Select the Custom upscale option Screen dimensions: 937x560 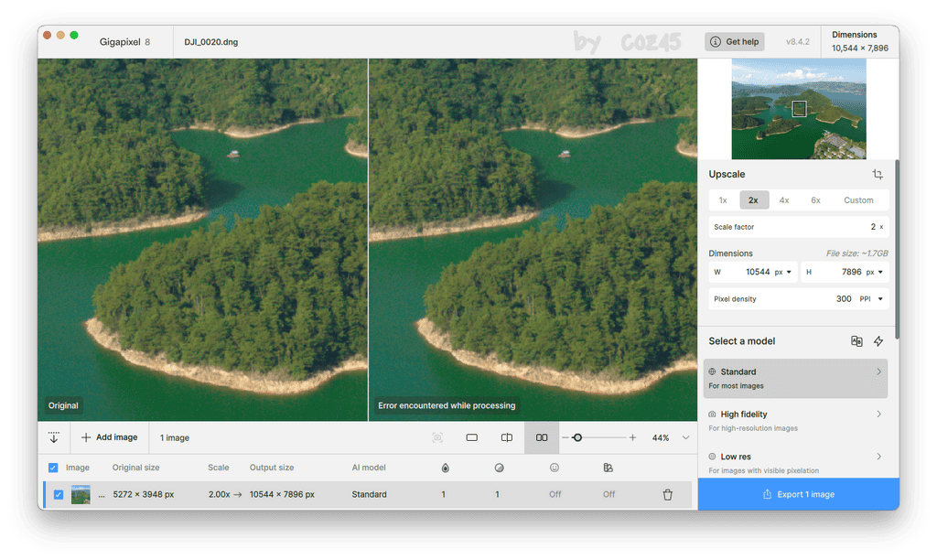point(858,200)
